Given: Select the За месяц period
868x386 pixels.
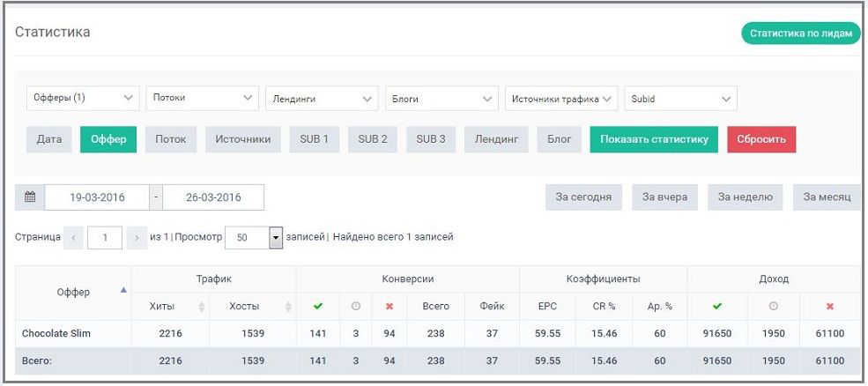Looking at the screenshot, I should 827,197.
